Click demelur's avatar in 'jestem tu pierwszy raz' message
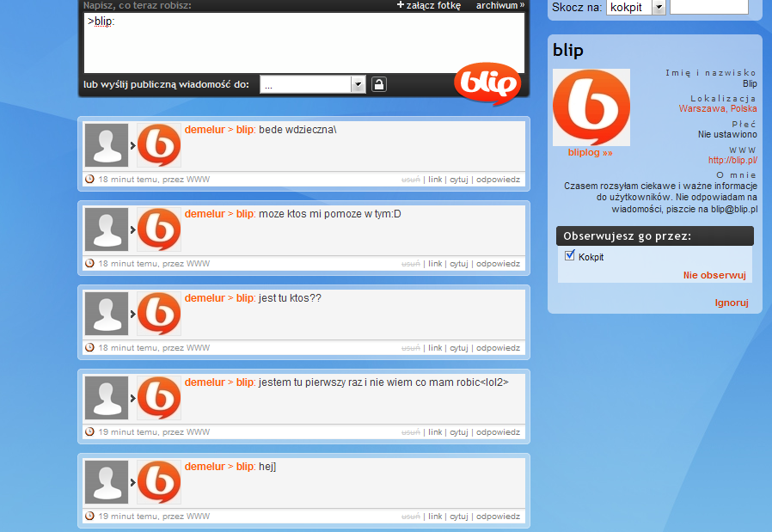The image size is (772, 532). tap(107, 398)
